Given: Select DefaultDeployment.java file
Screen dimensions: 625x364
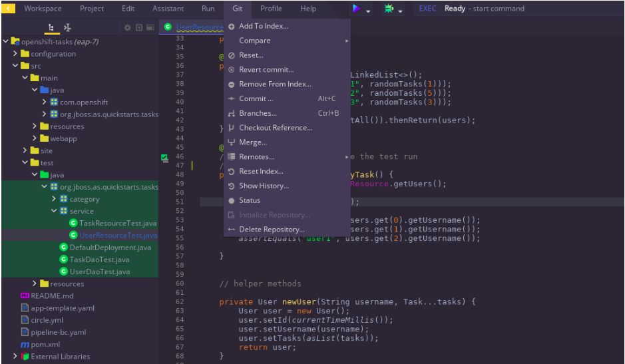Looking at the screenshot, I should 110,247.
